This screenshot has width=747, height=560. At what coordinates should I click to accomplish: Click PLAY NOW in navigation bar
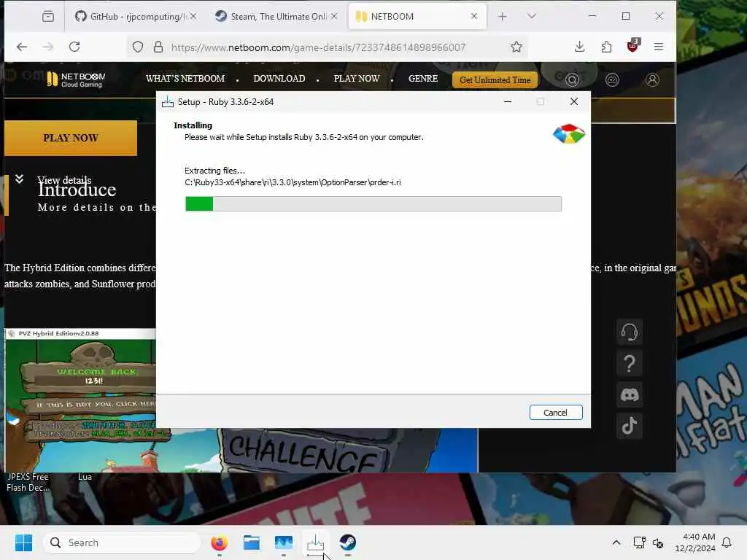tap(356, 79)
